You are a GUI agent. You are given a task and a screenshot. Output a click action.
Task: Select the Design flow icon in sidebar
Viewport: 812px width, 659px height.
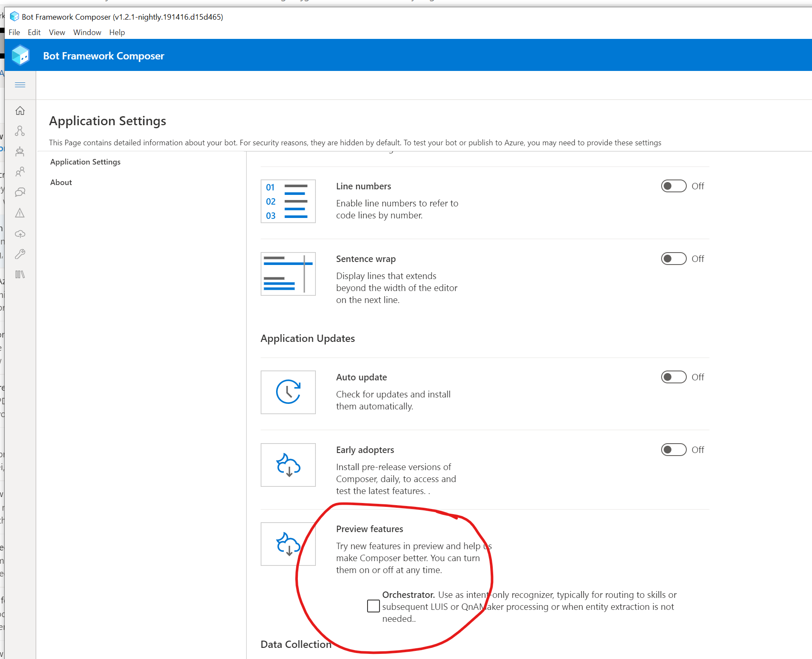pos(20,131)
